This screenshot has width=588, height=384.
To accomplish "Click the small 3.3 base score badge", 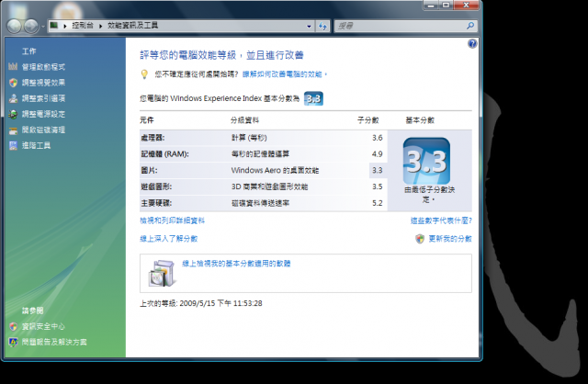I will click(x=313, y=98).
